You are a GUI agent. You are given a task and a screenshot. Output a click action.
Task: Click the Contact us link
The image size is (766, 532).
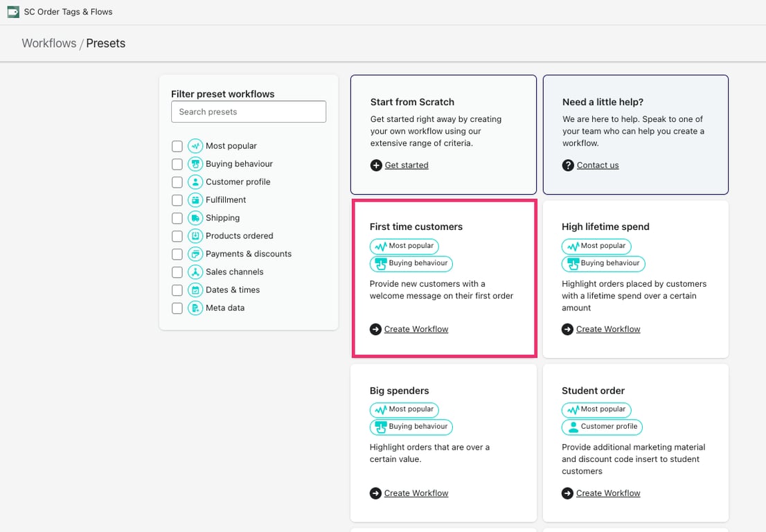tap(598, 165)
